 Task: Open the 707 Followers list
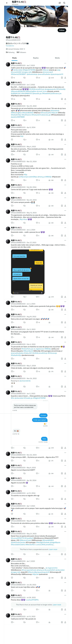point(21,52)
